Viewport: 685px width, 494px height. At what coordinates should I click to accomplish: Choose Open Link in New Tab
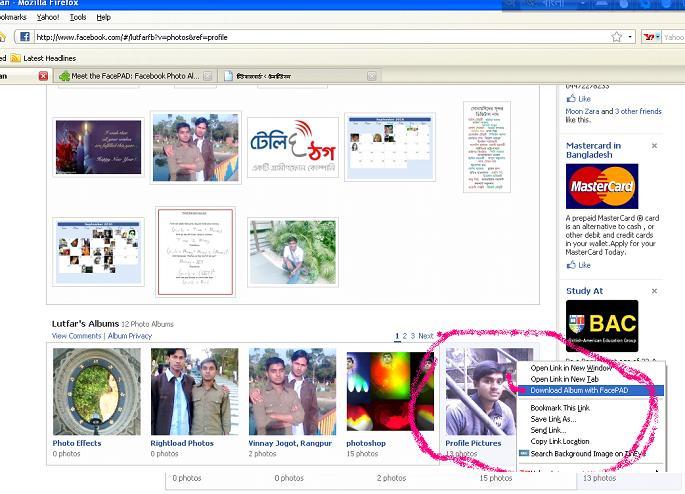pyautogui.click(x=591, y=379)
